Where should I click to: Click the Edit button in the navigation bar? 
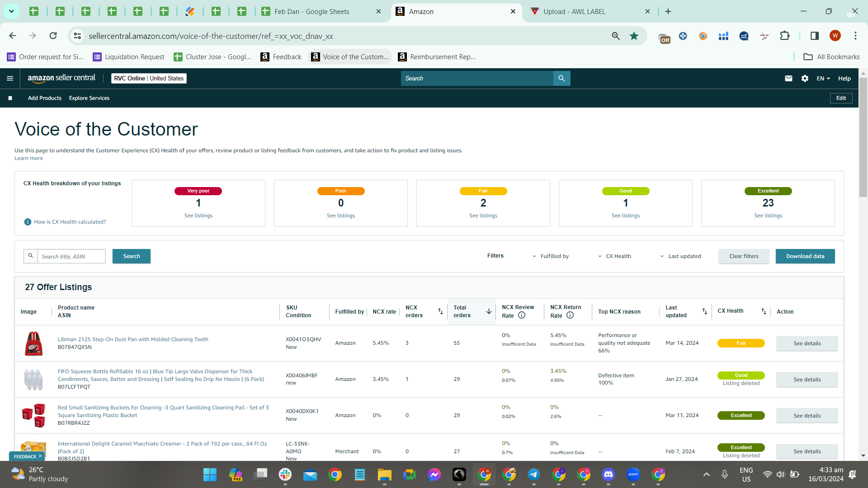[841, 98]
